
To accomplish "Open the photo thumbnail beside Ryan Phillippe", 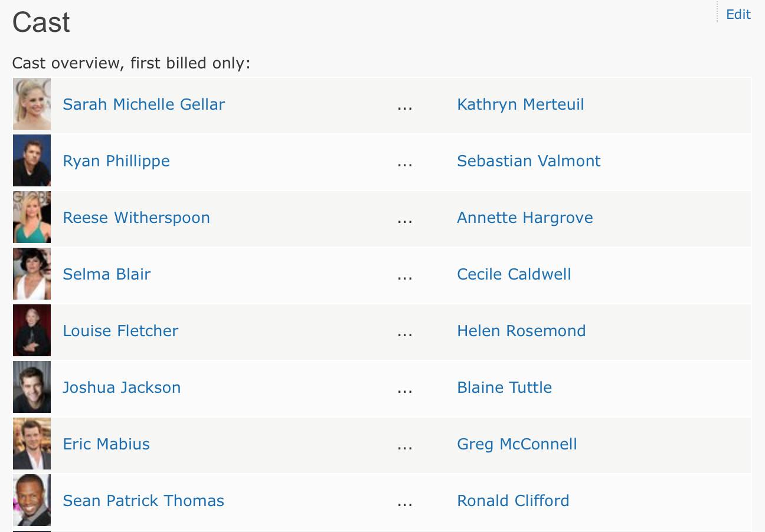I will (x=32, y=160).
